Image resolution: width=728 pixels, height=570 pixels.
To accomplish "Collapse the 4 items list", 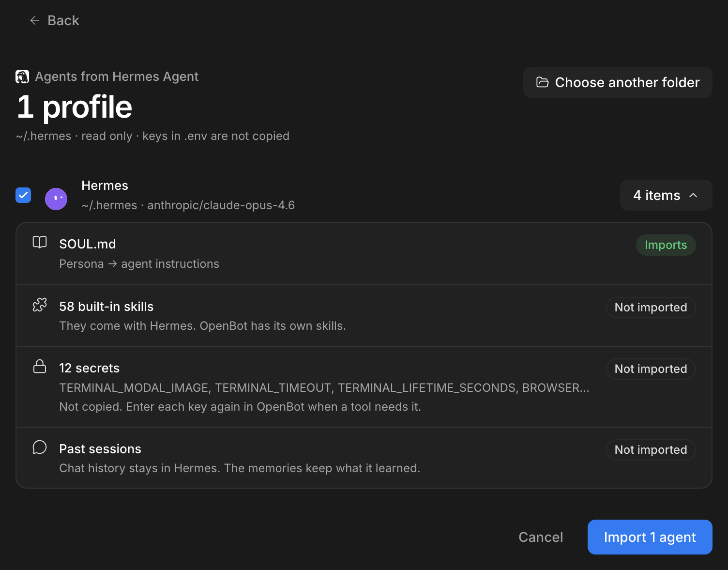I will point(666,195).
